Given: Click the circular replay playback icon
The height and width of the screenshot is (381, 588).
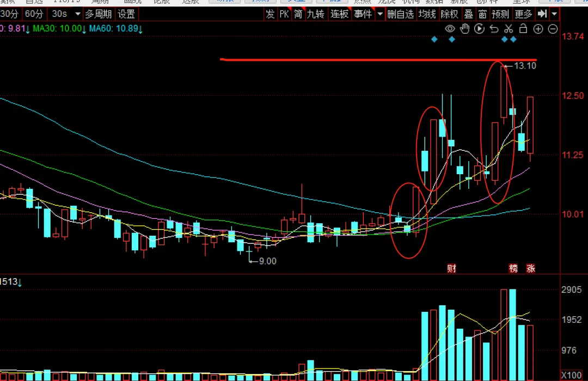Looking at the screenshot, I should (479, 29).
